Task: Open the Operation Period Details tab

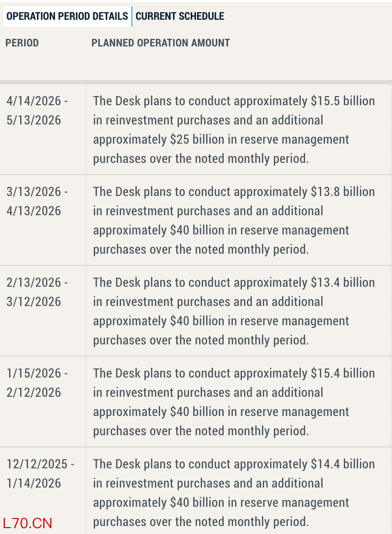Action: coord(67,16)
